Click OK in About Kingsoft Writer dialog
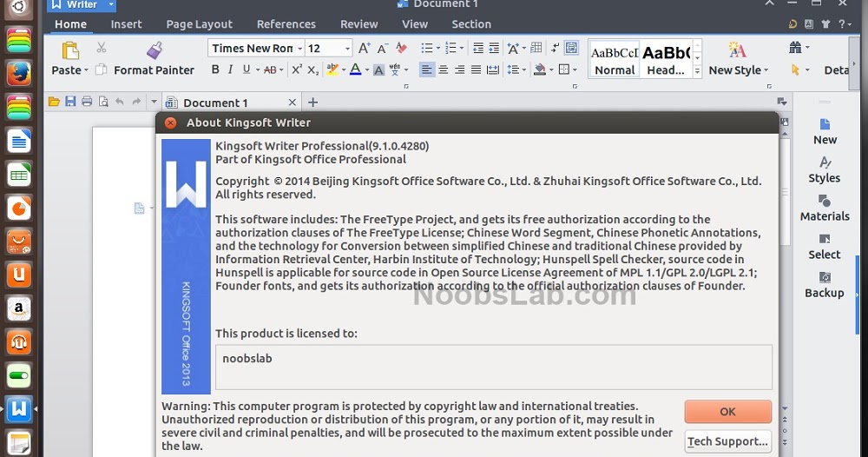 coord(727,412)
